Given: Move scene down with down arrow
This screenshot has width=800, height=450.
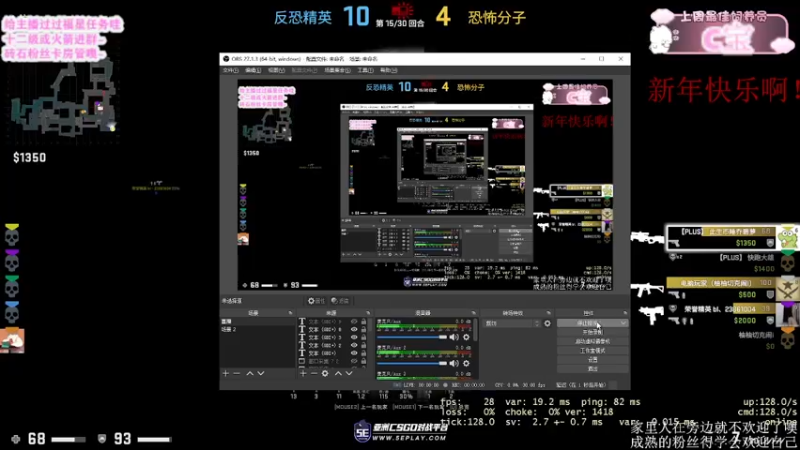Looking at the screenshot, I should 261,373.
